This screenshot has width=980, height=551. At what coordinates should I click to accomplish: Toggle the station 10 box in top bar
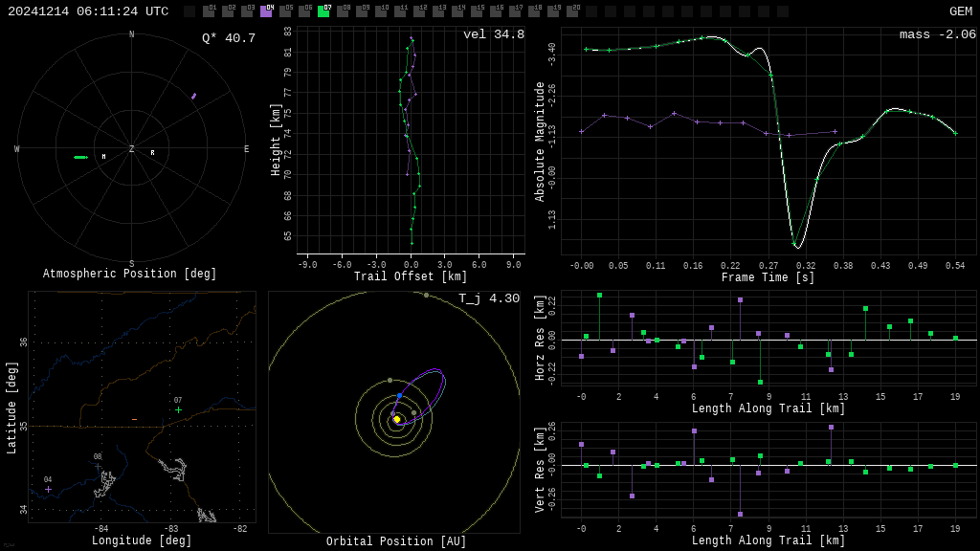coord(381,11)
